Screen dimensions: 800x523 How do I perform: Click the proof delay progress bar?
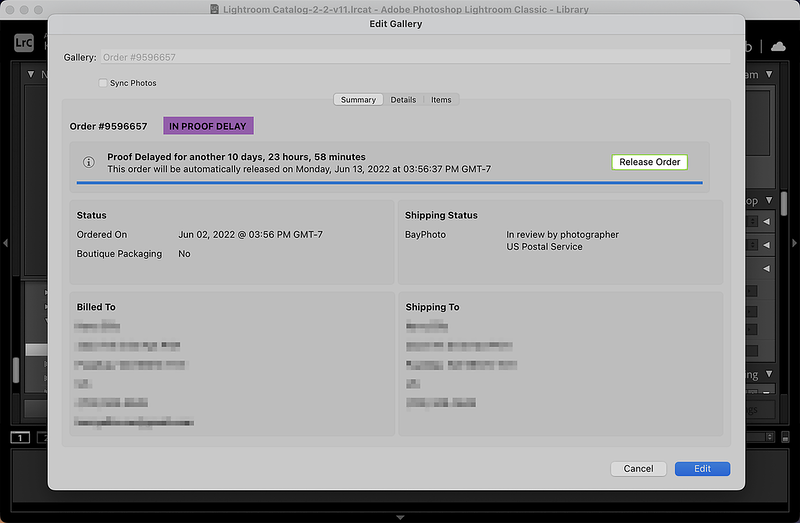point(389,182)
